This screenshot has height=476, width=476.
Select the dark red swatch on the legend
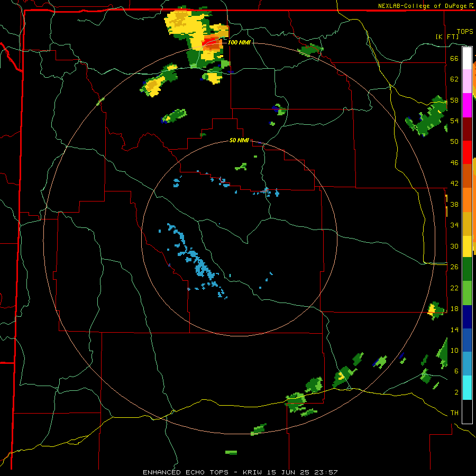(x=467, y=129)
